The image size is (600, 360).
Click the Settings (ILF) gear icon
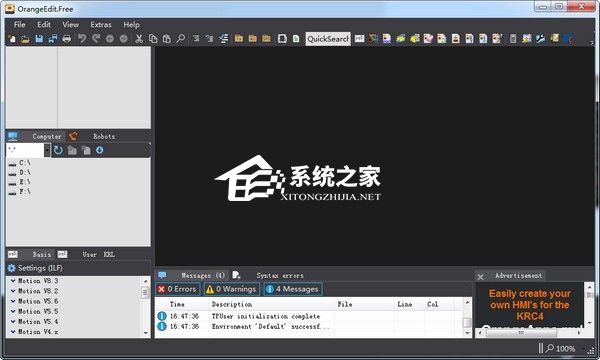pos(12,268)
